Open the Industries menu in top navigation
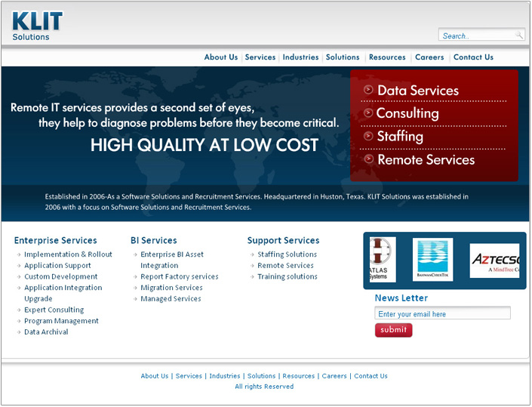 click(300, 57)
